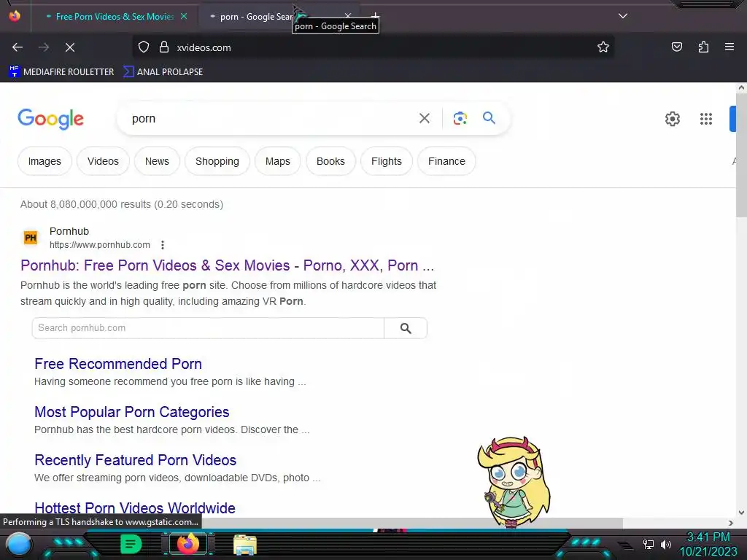The image size is (747, 560).
Task: Open the 'Hottest ... Worldwide' sitelink
Action: point(135,508)
